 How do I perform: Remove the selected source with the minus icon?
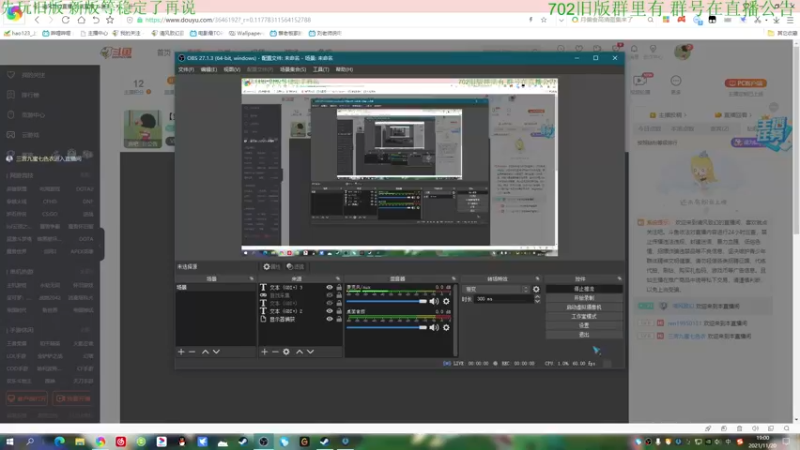pos(275,352)
